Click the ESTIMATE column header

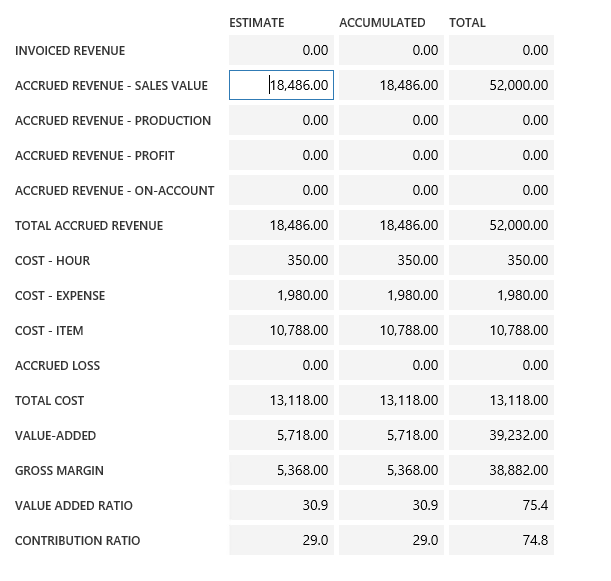[x=257, y=22]
